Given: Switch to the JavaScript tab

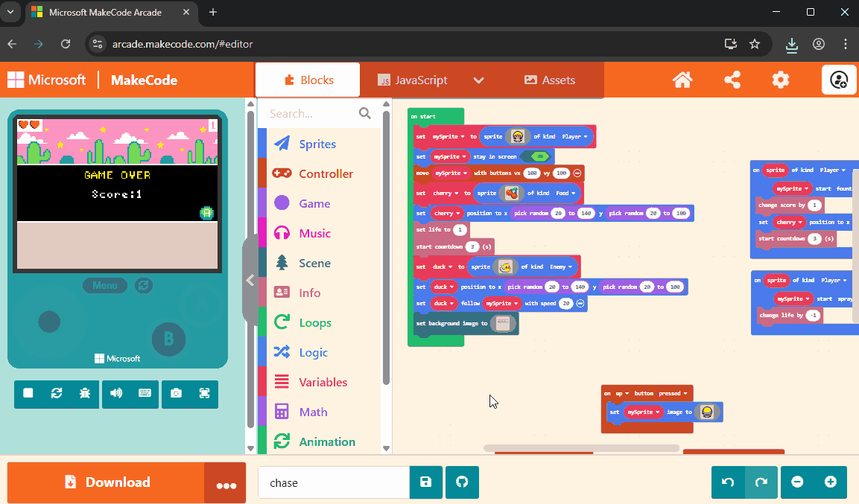Looking at the screenshot, I should (413, 80).
